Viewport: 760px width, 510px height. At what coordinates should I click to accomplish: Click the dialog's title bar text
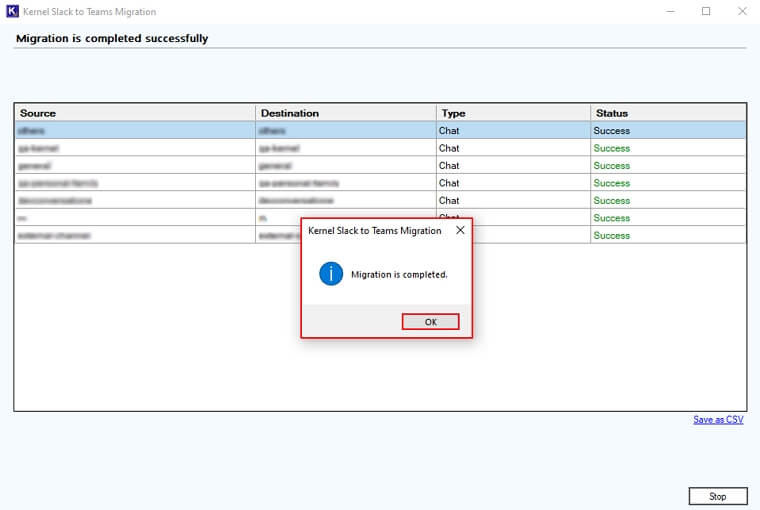tap(375, 231)
